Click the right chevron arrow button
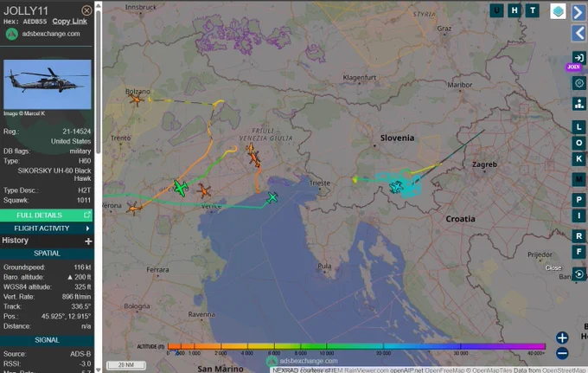Viewport: 588px width, 373px height. [x=579, y=12]
